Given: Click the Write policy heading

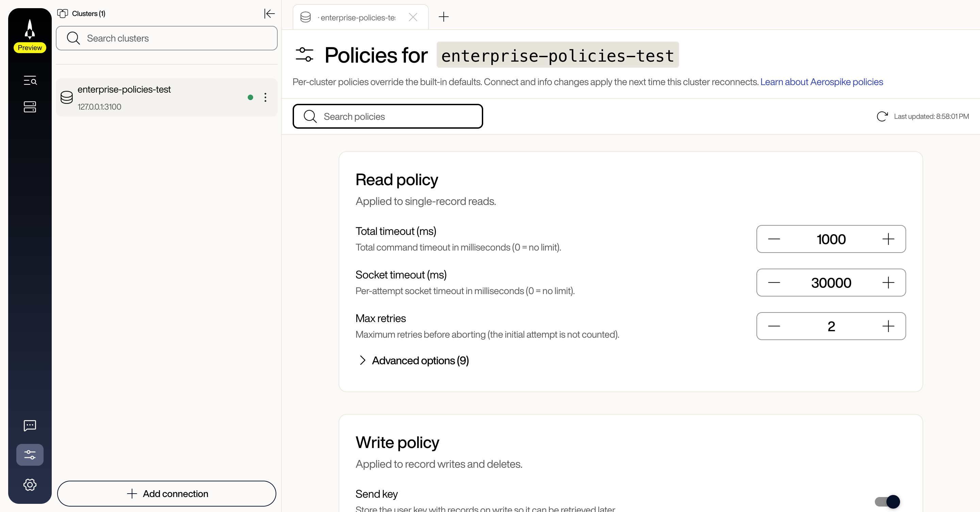Looking at the screenshot, I should [397, 442].
